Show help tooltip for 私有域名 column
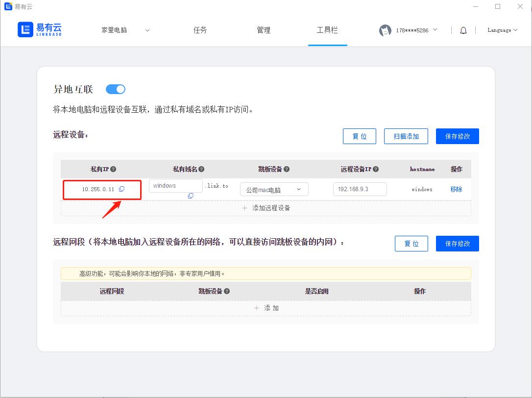 click(201, 169)
